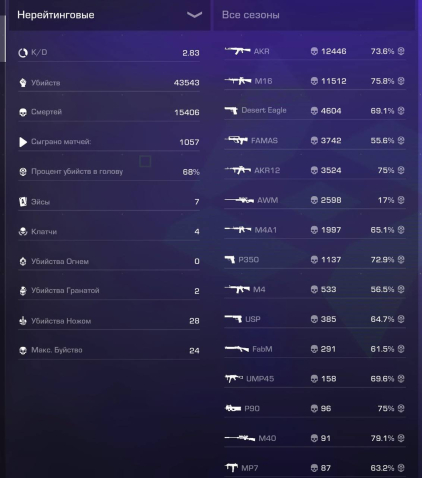Select the AWM sniper rifle icon
This screenshot has width=422, height=478.
[x=239, y=200]
